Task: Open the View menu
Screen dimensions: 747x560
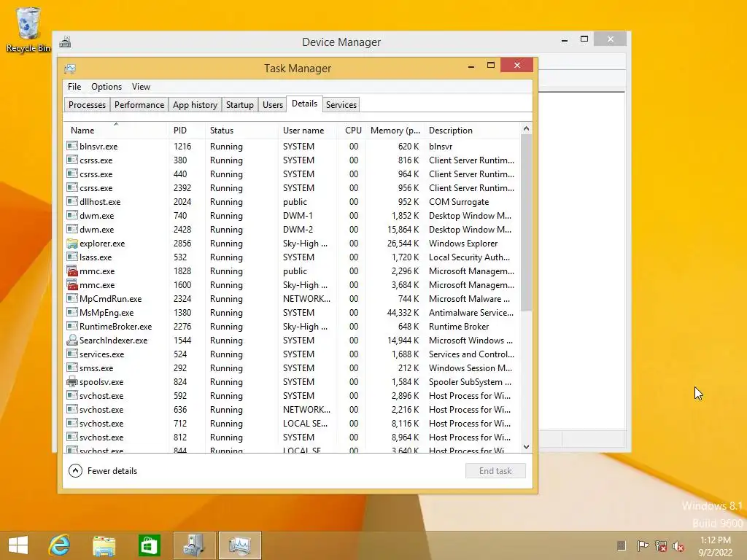Action: click(x=141, y=87)
